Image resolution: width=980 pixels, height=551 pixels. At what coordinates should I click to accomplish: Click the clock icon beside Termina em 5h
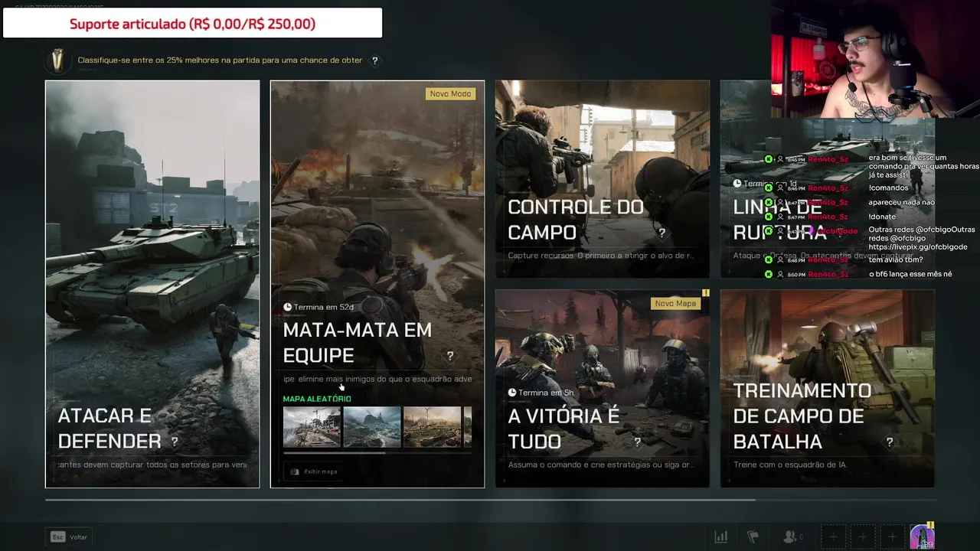(512, 393)
